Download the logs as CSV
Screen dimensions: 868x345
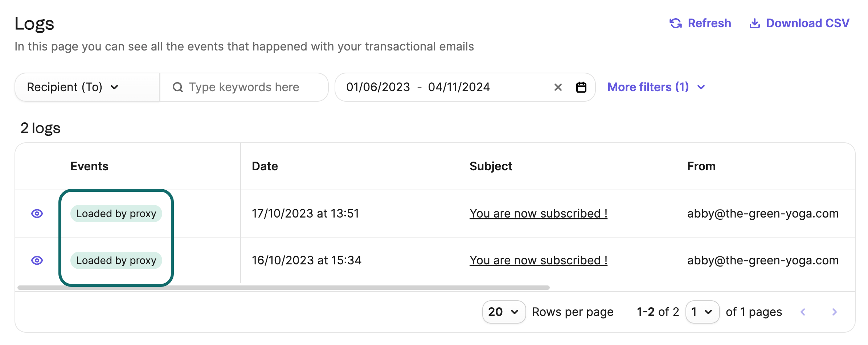pyautogui.click(x=799, y=23)
